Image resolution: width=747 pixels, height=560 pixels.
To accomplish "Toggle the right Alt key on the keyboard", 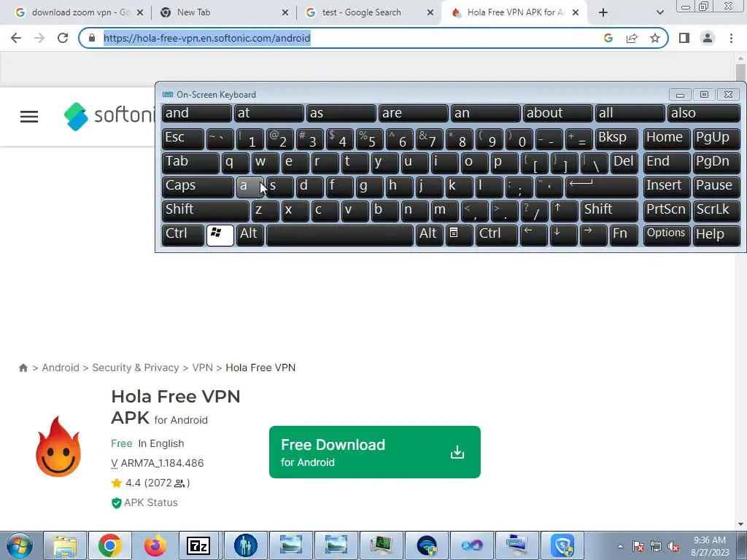I will tap(429, 234).
